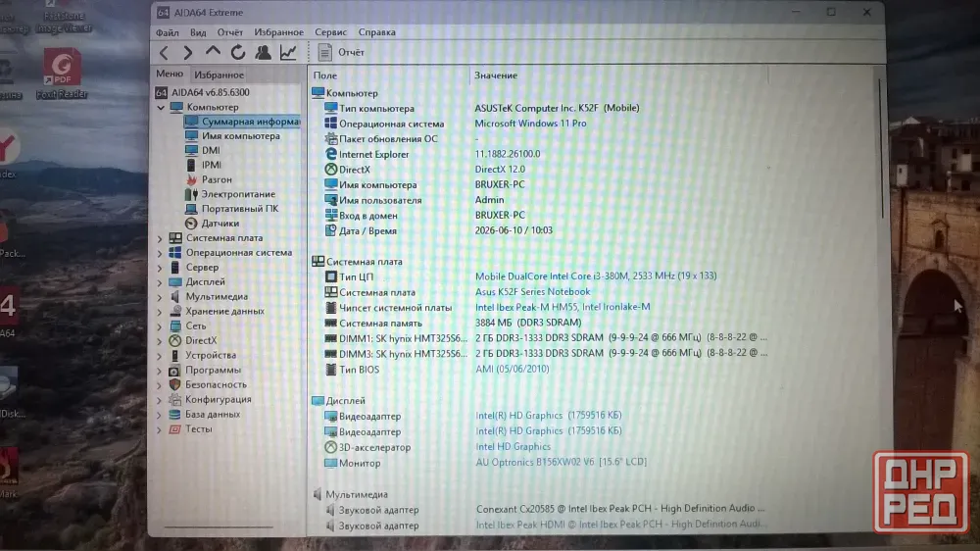
Task: Select AIDA64 v6.85.6300 root tree node
Action: [x=211, y=92]
